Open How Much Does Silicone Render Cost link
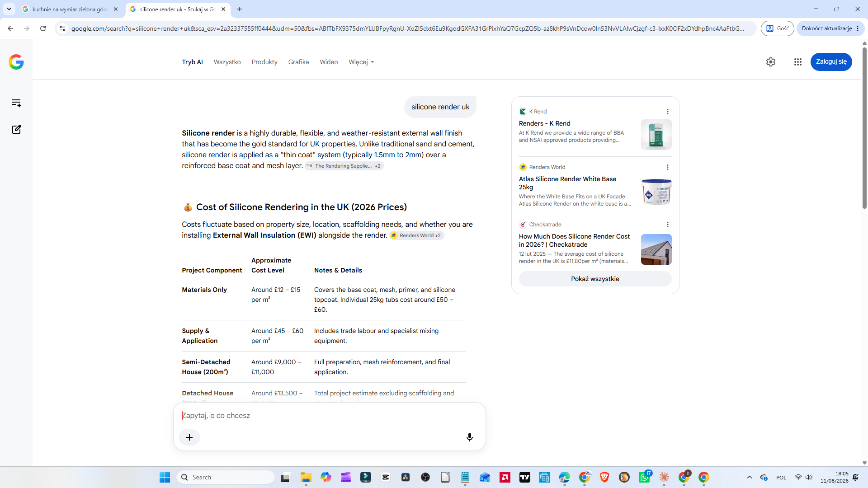868x488 pixels. pyautogui.click(x=574, y=240)
